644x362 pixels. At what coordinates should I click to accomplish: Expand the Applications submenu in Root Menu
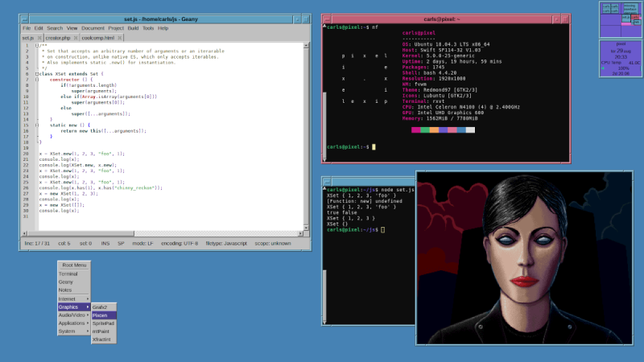pyautogui.click(x=74, y=323)
